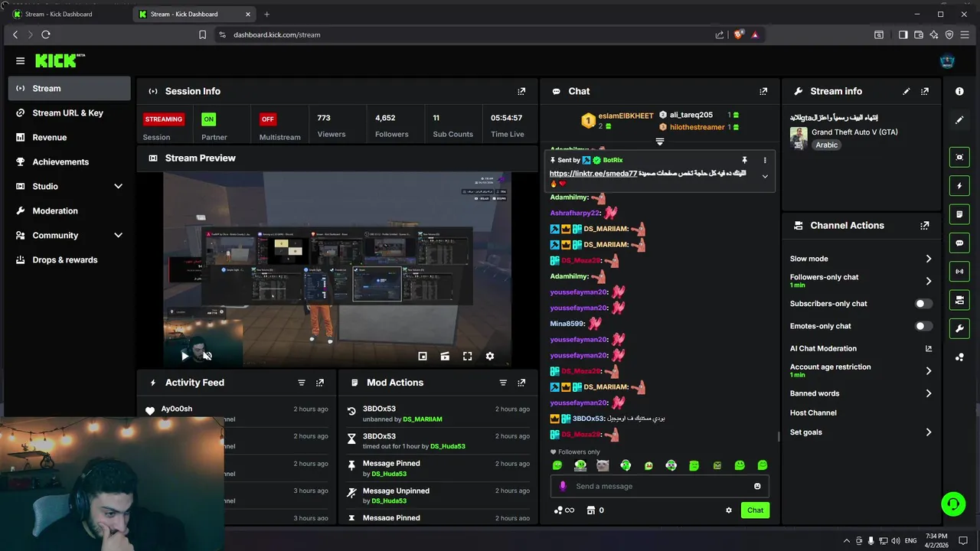Pop out the Activity Feed panel
980x551 pixels.
(x=320, y=383)
